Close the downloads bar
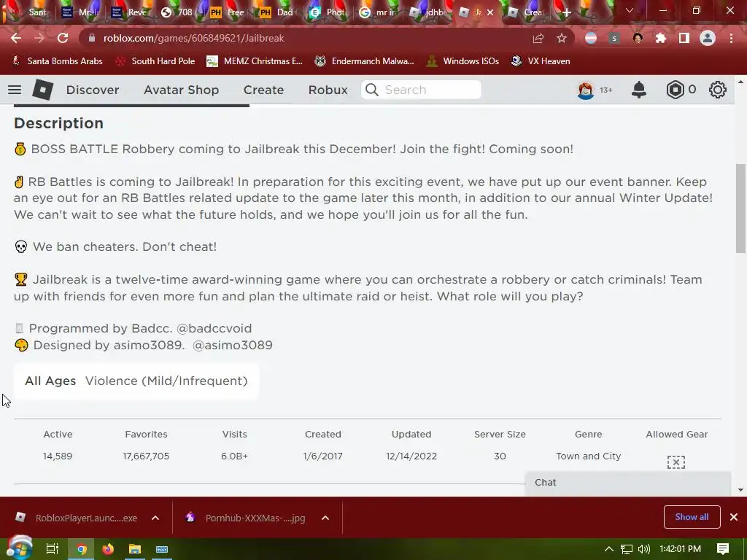 pos(734,517)
